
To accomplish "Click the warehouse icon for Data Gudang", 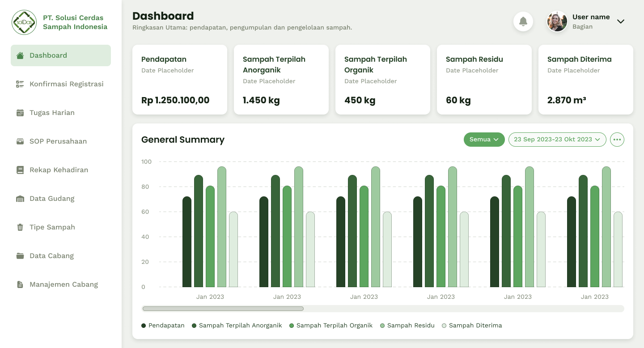I will pyautogui.click(x=20, y=199).
